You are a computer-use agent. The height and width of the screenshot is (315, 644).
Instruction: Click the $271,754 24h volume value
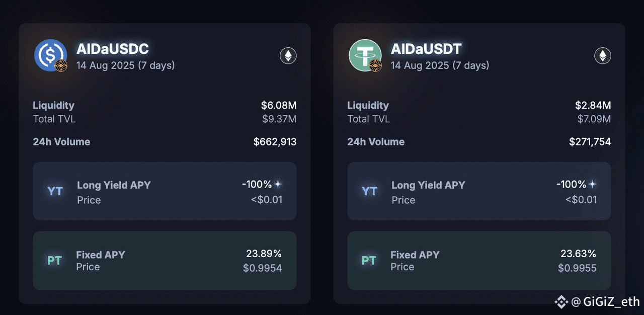tap(590, 142)
